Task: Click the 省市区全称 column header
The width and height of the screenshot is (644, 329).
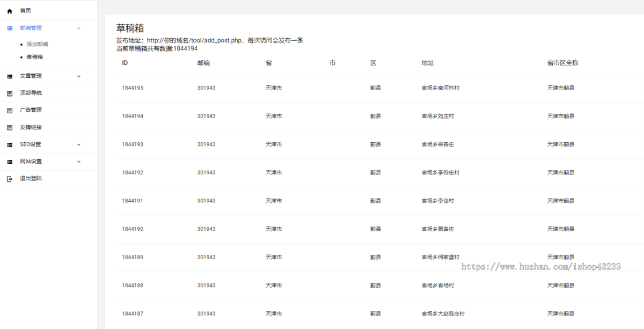Action: [x=563, y=63]
